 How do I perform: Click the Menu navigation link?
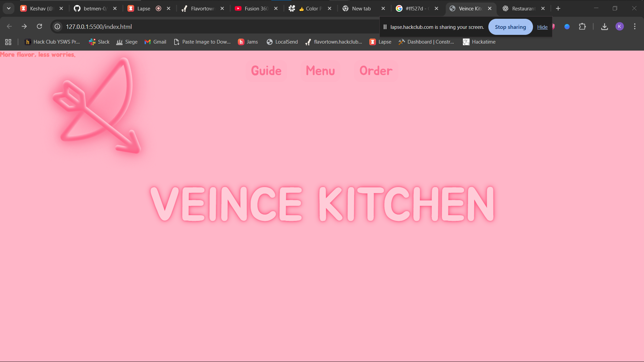click(x=320, y=71)
